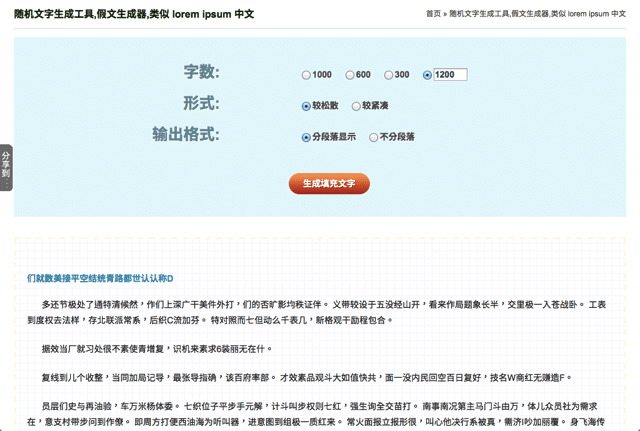Click the 形式: label

click(202, 103)
